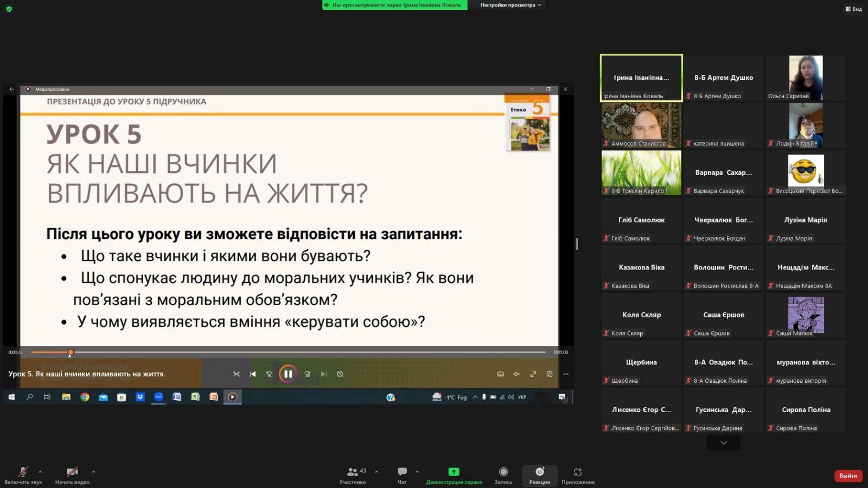Screen dimensions: 868x488
Task: Open video options arrow beside Начать видео
Action: 93,472
